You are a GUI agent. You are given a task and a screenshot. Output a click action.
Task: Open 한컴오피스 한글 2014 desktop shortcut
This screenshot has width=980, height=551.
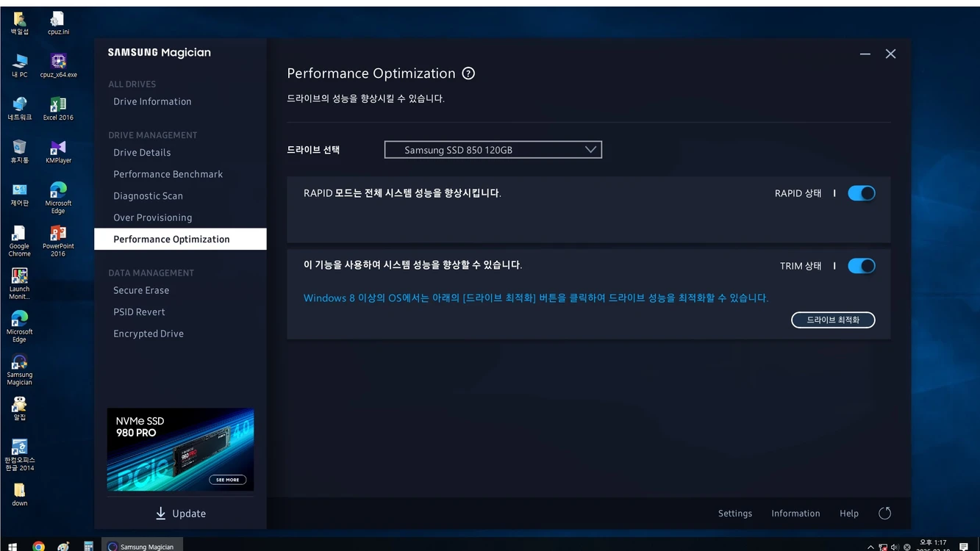19,455
